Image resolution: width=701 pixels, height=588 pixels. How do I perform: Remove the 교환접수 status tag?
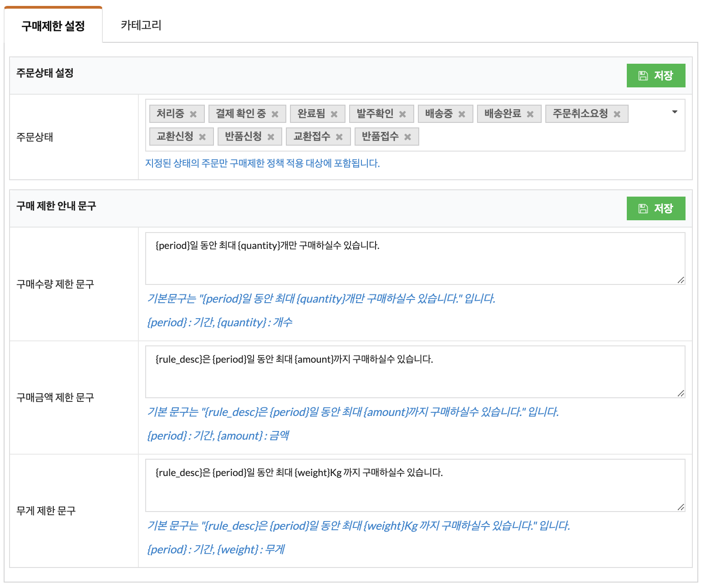click(x=339, y=137)
